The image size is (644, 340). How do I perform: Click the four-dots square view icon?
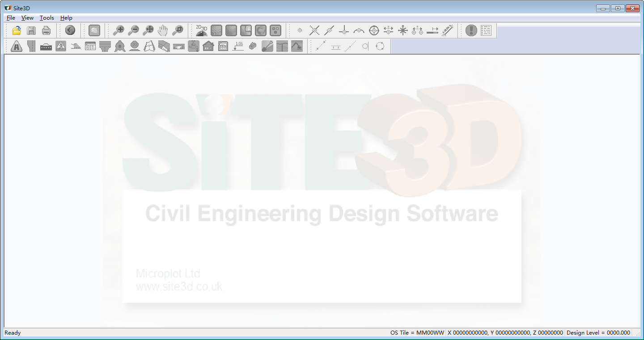(x=275, y=30)
